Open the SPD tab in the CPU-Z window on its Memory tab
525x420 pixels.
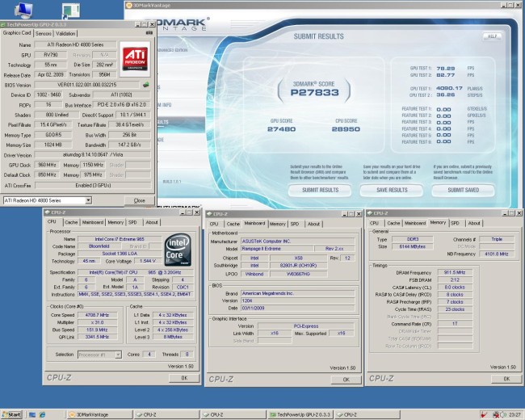(455, 223)
